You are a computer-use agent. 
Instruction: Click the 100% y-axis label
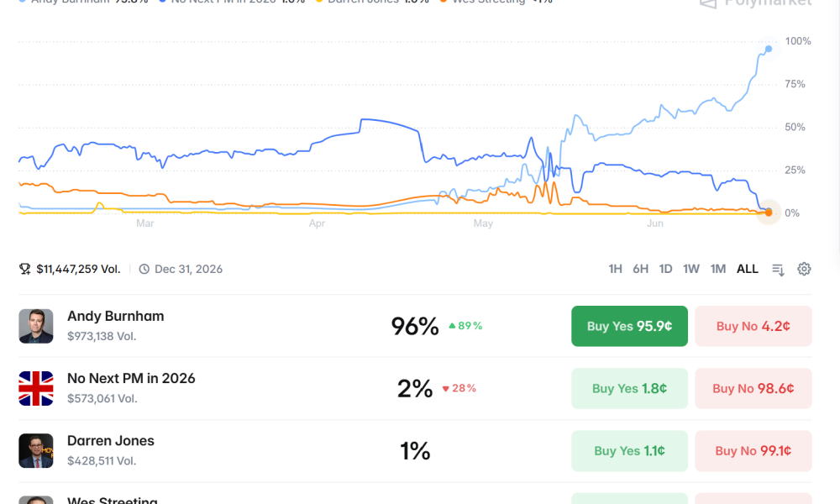tap(798, 41)
